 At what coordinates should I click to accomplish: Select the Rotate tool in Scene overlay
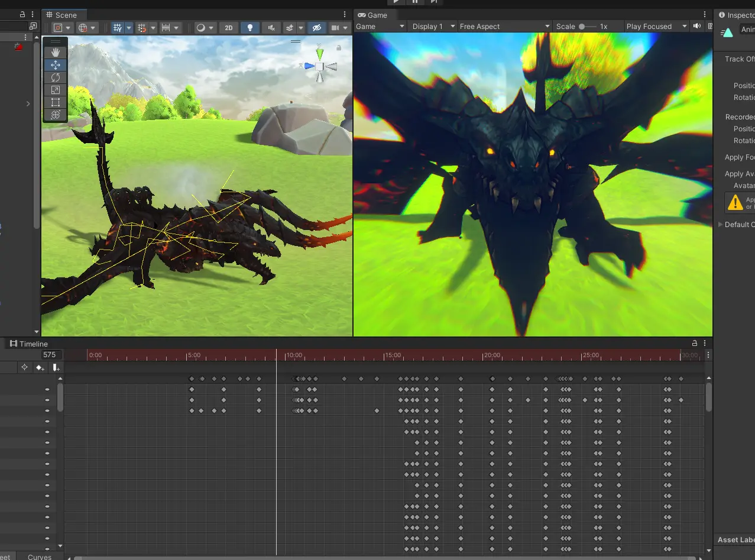coord(56,77)
